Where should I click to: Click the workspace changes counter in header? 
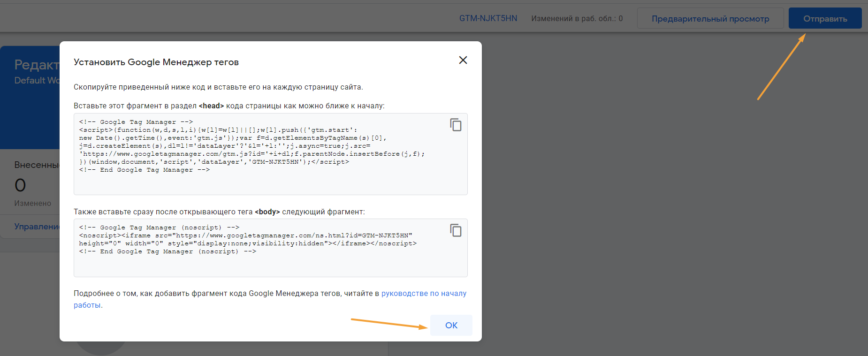tap(577, 19)
